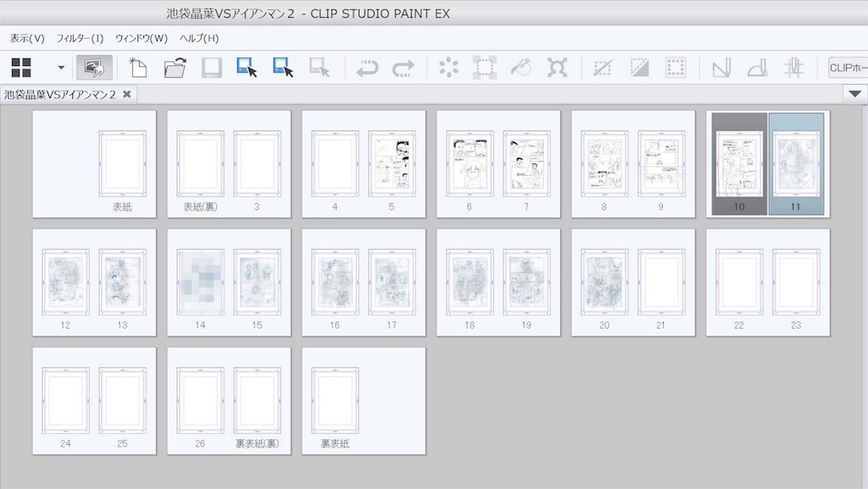Redo the last action
This screenshot has height=489, width=868.
tap(403, 68)
